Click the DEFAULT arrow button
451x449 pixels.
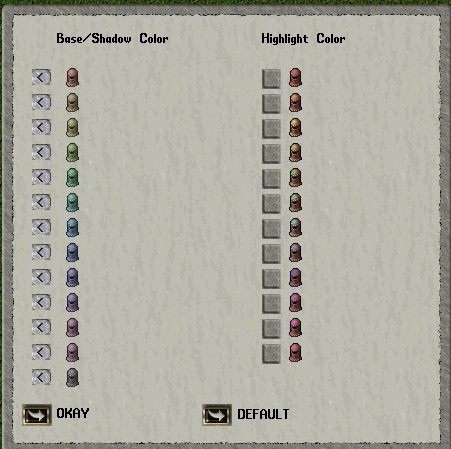pyautogui.click(x=217, y=415)
